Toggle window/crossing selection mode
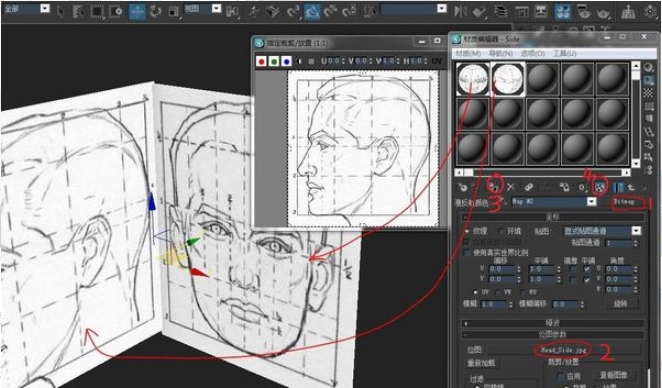Screen dimensions: 662x388 pyautogui.click(x=115, y=11)
